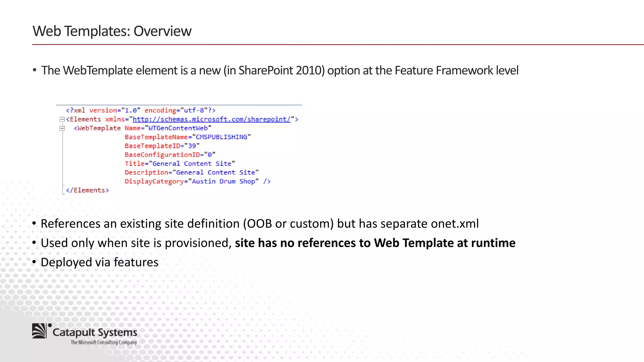Click the WTGenContentWeb name value
644x362 pixels.
click(x=178, y=128)
